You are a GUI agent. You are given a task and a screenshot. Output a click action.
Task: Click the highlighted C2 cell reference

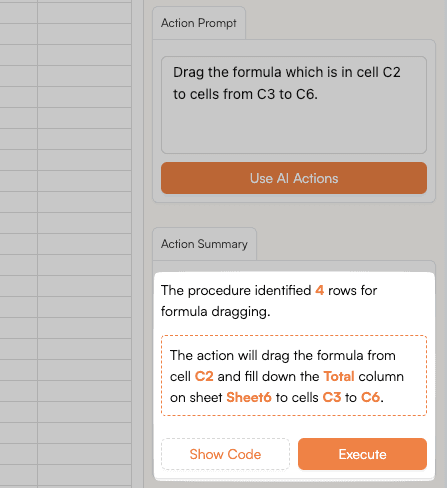(x=204, y=376)
